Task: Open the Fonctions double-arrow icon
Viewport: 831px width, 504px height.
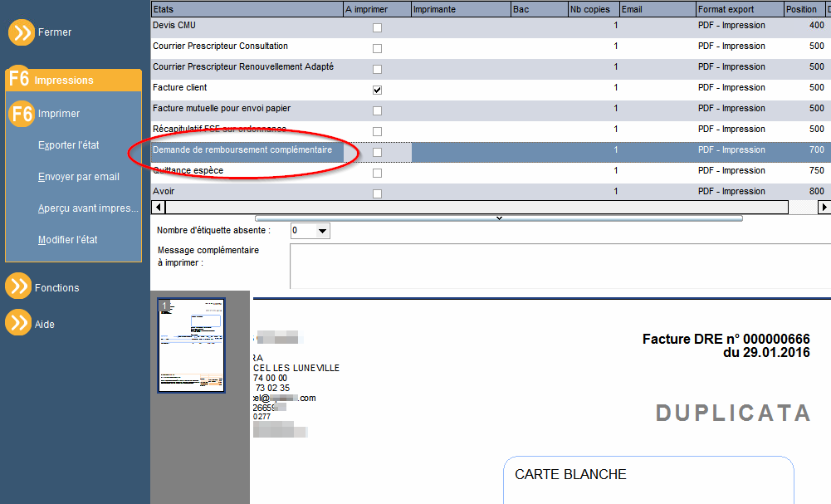Action: click(x=18, y=286)
